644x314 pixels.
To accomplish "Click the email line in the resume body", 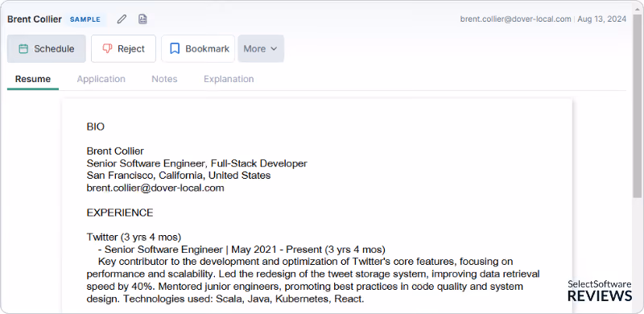I will (x=155, y=188).
